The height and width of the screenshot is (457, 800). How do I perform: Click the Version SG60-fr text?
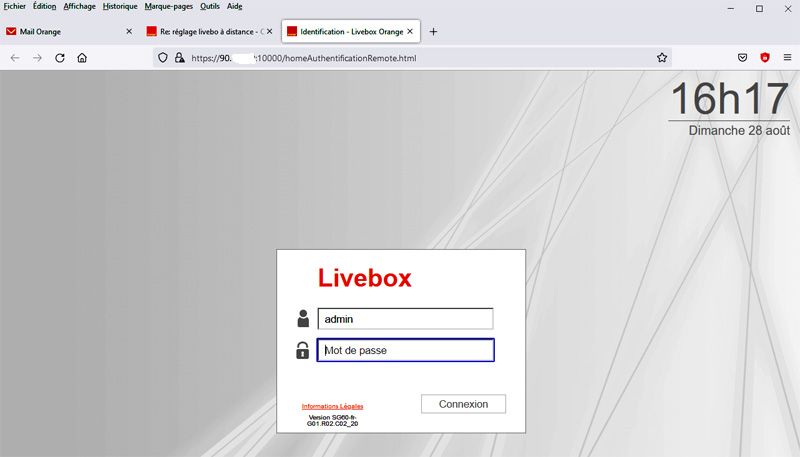332,420
